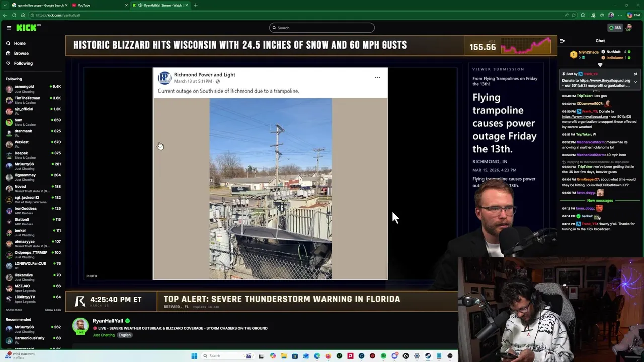Open Read aloud in the address bar
The image size is (644, 362).
pyautogui.click(x=567, y=15)
